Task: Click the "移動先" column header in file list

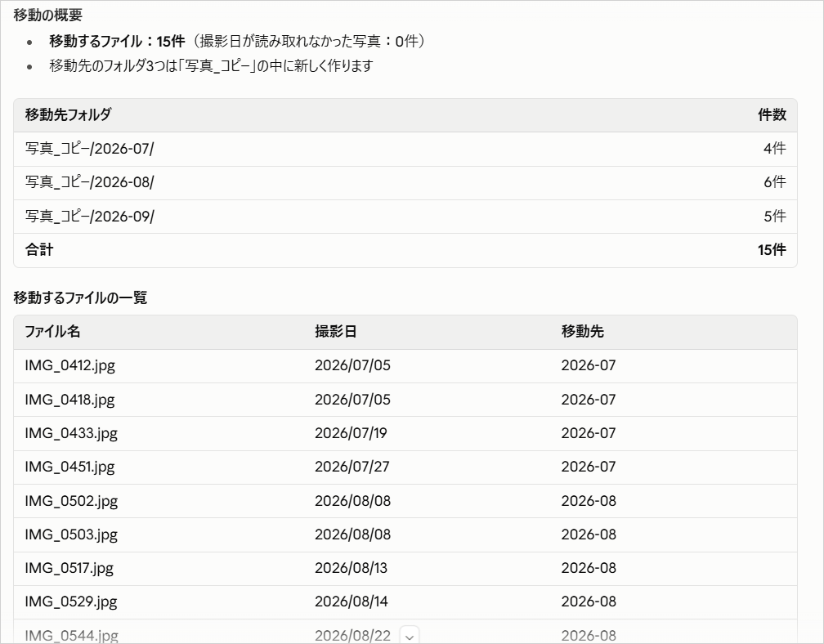Action: [583, 332]
